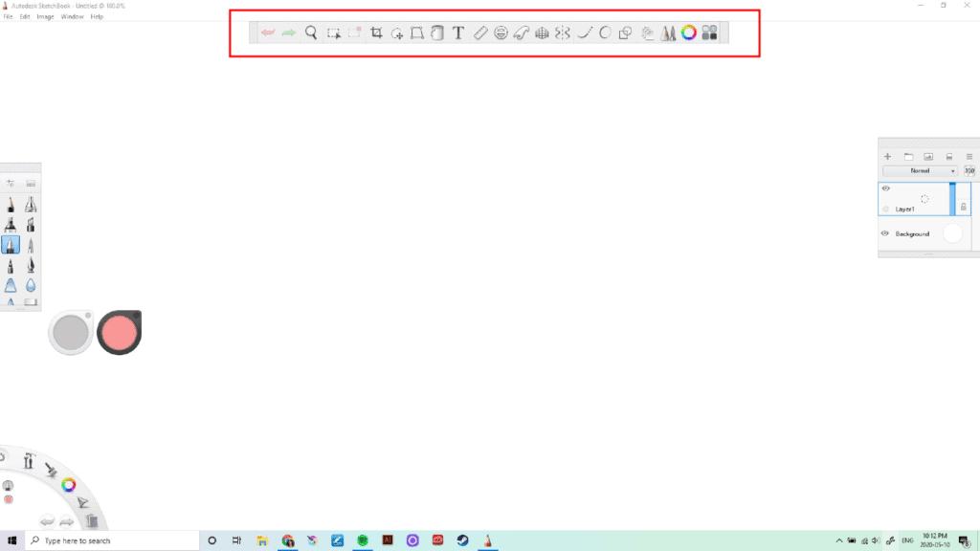Open brush properties at brush palette top
980x551 pixels.
(x=11, y=183)
